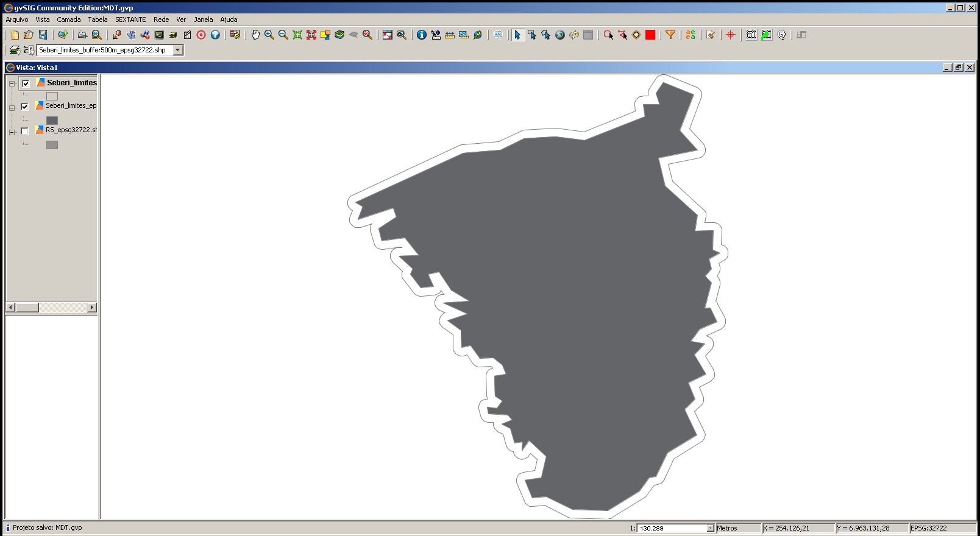Open the Camada menu
The image size is (980, 536).
pos(69,19)
